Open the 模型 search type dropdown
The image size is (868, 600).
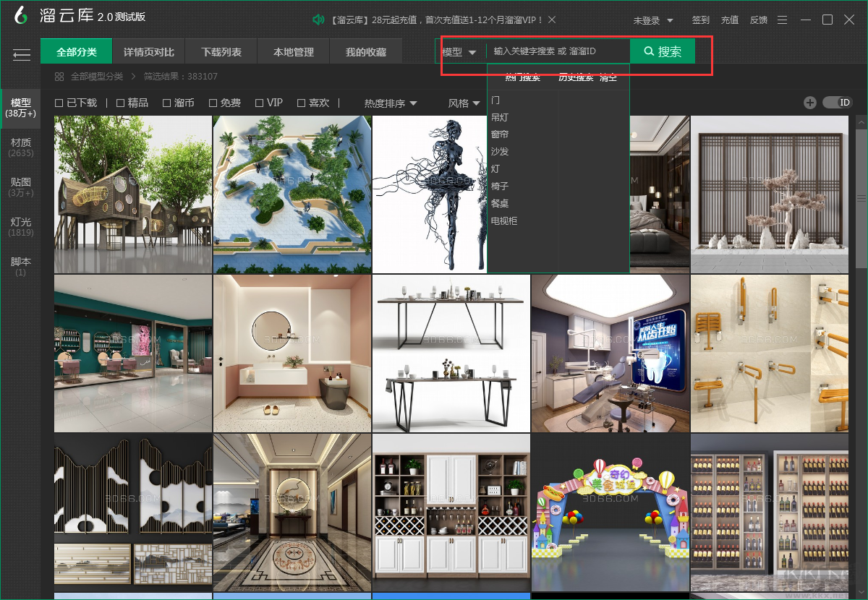click(x=459, y=52)
